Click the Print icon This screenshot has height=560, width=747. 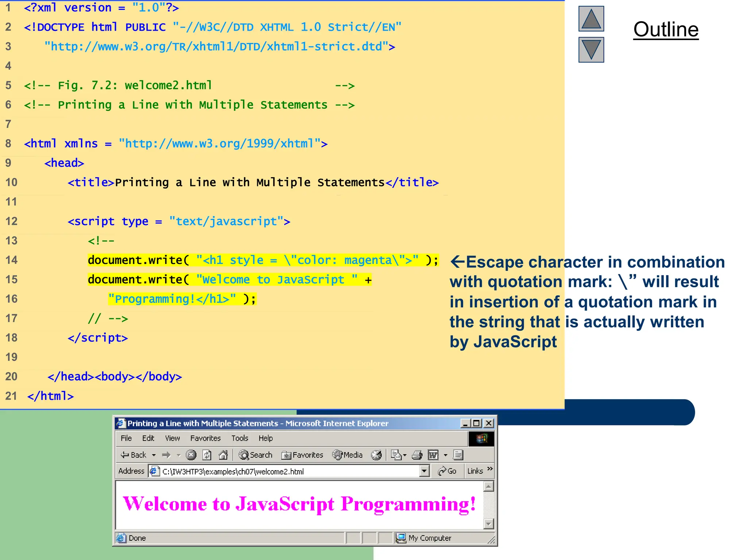point(417,455)
